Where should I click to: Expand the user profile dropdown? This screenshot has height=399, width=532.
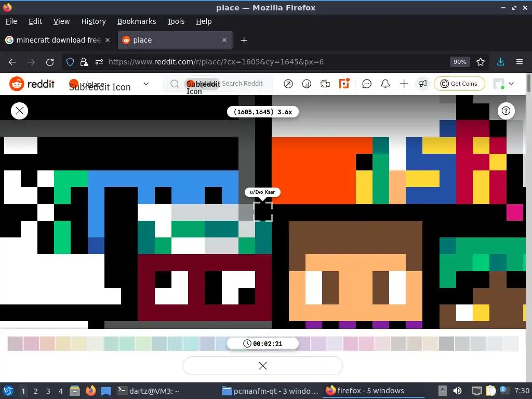511,84
